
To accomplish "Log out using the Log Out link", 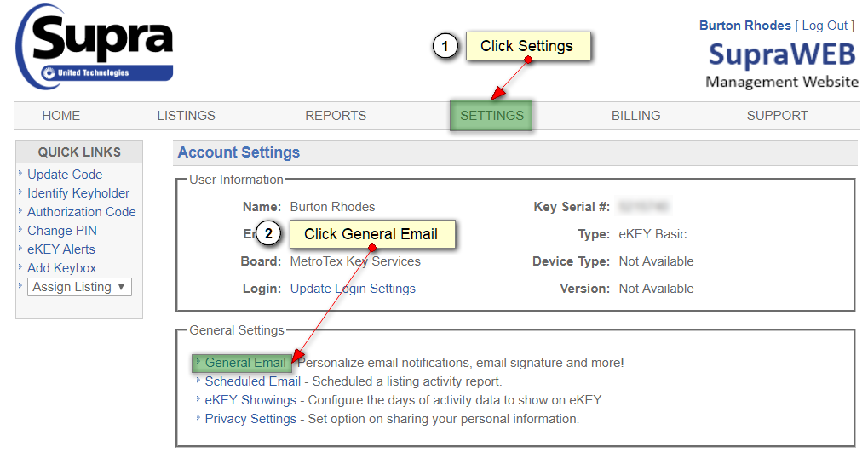I will [825, 26].
